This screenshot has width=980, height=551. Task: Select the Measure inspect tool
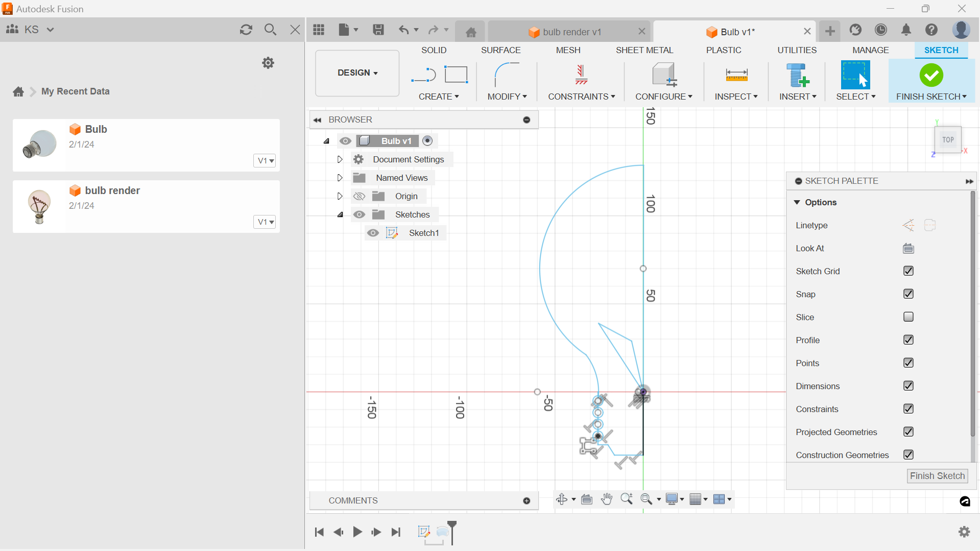pos(736,75)
